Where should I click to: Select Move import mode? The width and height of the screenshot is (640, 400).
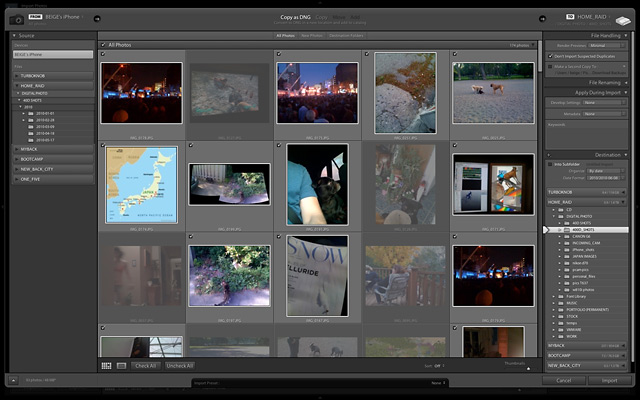338,17
